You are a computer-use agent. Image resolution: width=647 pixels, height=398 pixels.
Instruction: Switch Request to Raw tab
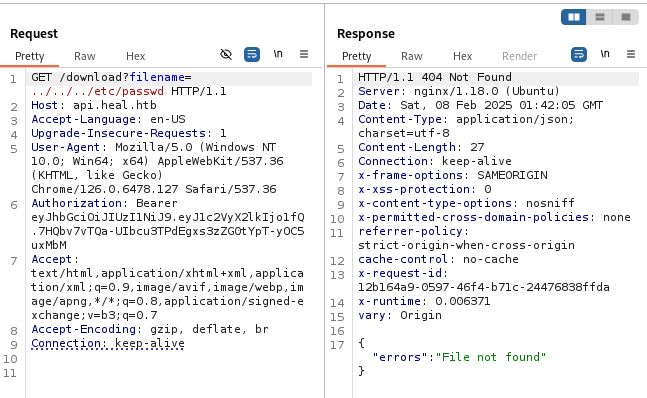tap(85, 56)
